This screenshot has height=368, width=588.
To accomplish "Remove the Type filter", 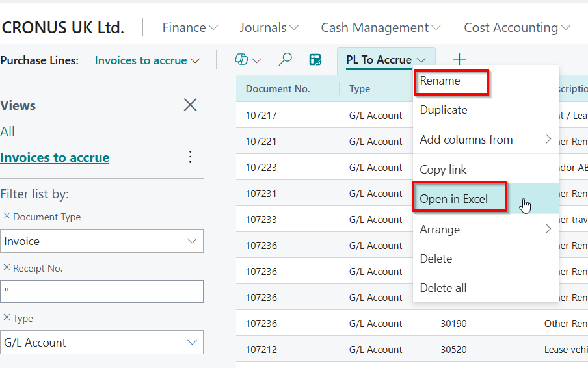I will coord(7,317).
